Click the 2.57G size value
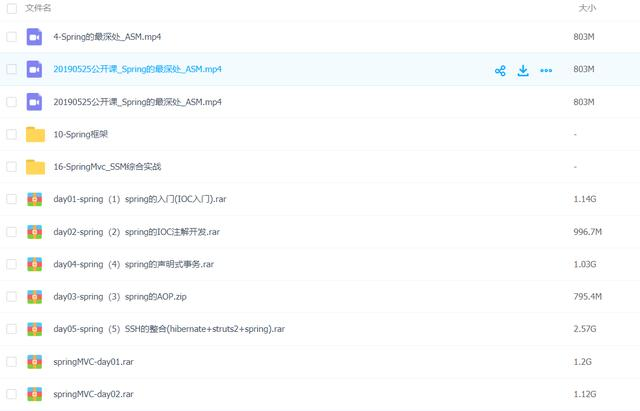 [x=584, y=329]
